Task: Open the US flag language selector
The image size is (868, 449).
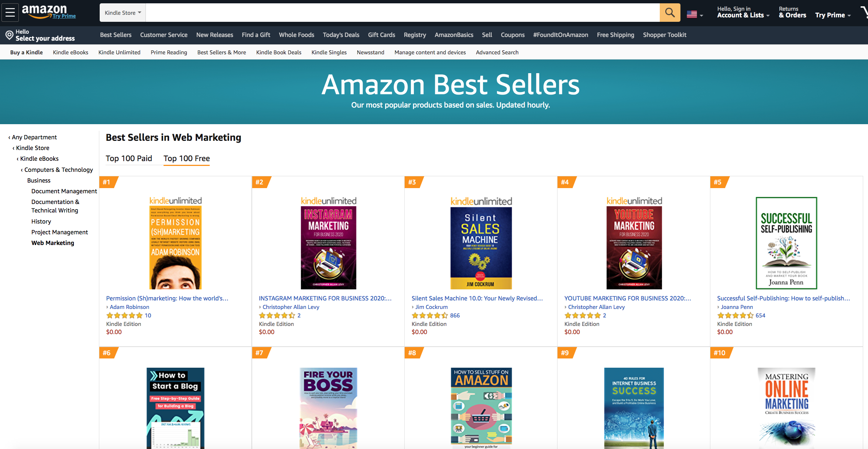Action: [x=694, y=14]
